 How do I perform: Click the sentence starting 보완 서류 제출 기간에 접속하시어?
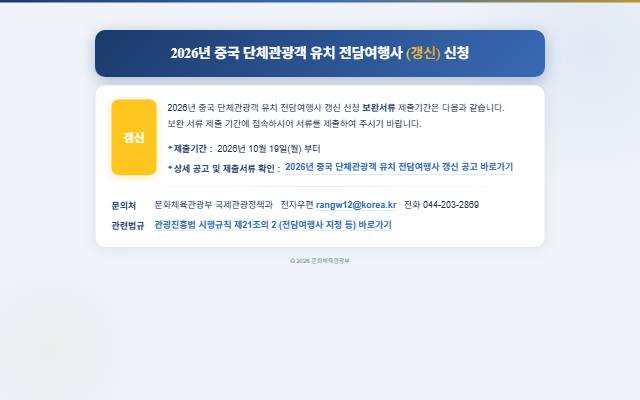point(294,124)
